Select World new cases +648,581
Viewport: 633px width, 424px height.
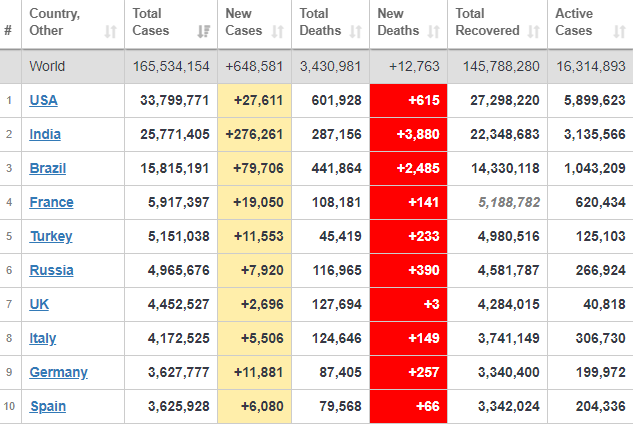[254, 66]
